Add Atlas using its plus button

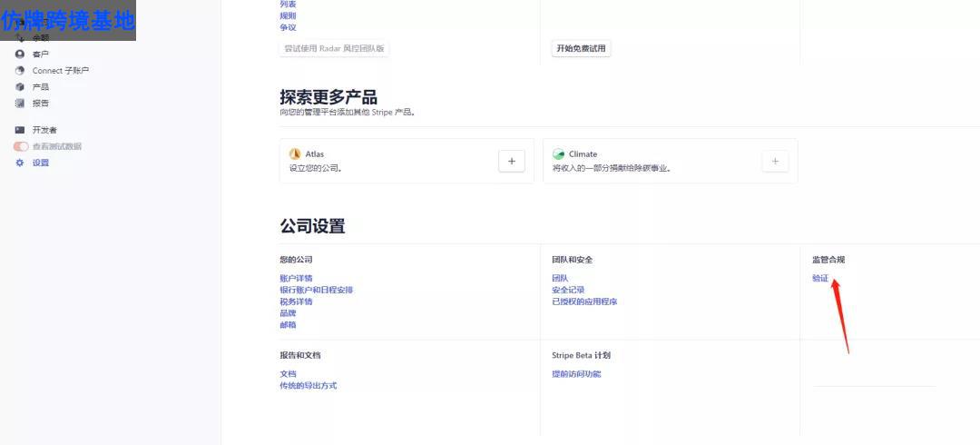coord(511,161)
